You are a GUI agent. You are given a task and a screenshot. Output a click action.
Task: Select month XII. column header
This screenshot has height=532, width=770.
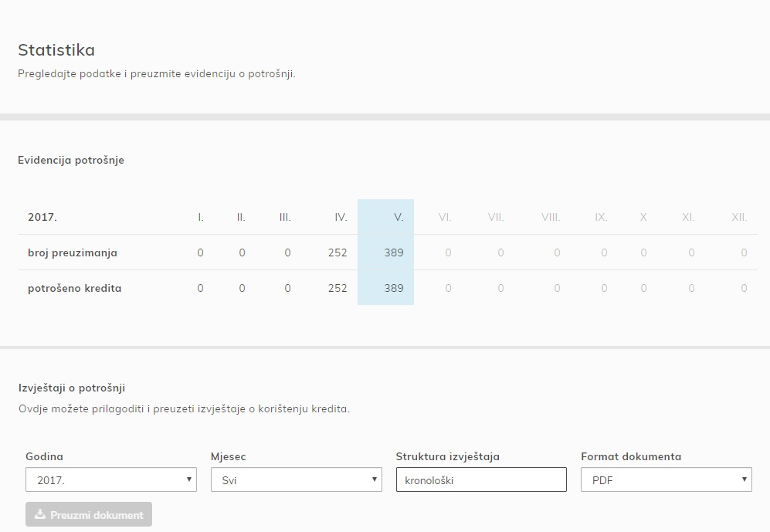pos(739,217)
